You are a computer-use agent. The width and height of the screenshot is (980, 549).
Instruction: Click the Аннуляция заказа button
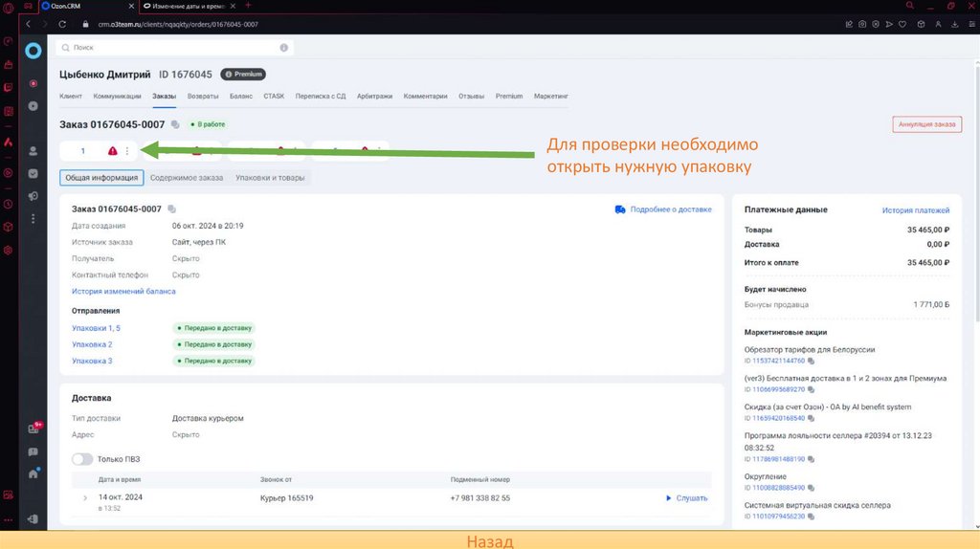coord(926,124)
